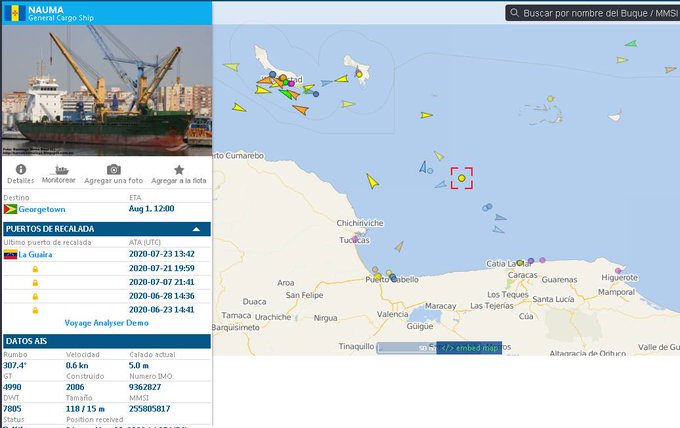Click the Agregar a la flota star icon

(179, 170)
